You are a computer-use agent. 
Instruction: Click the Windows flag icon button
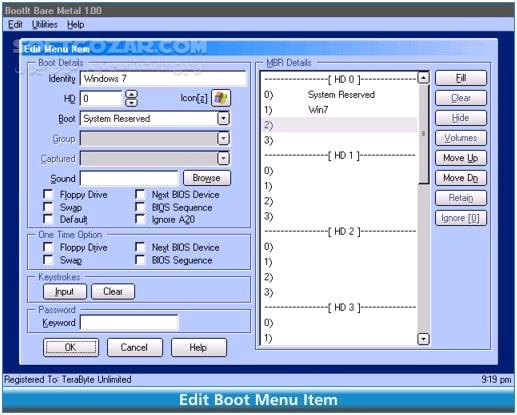coord(221,98)
